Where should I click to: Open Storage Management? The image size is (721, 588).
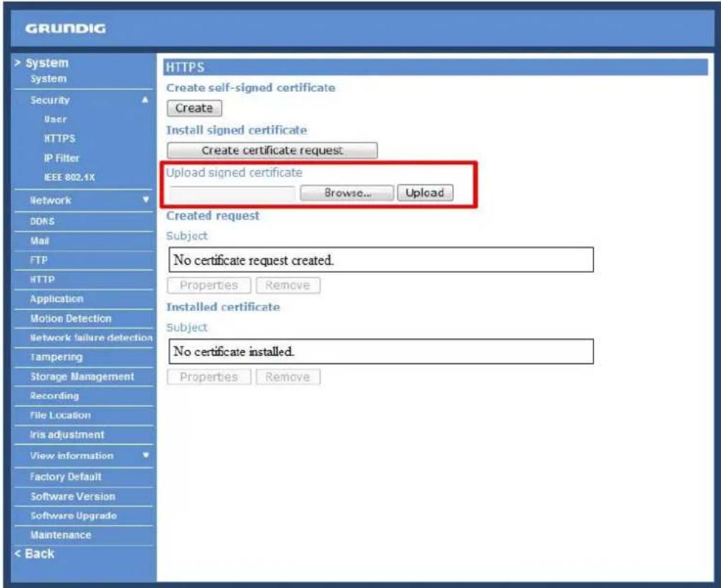pyautogui.click(x=82, y=376)
